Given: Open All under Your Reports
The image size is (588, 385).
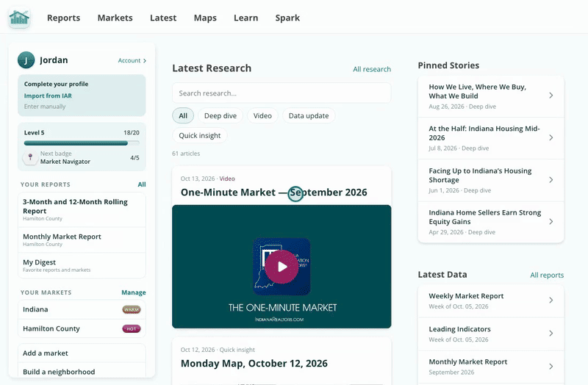Looking at the screenshot, I should (142, 184).
